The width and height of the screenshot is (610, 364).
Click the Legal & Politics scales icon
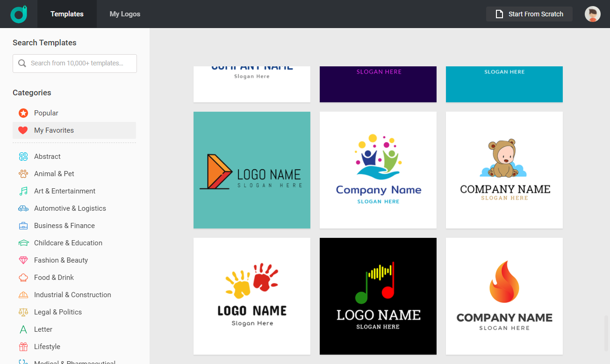click(x=23, y=312)
